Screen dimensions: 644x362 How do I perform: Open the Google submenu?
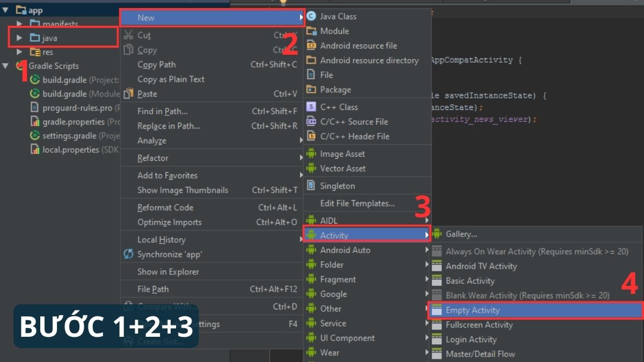coord(368,294)
